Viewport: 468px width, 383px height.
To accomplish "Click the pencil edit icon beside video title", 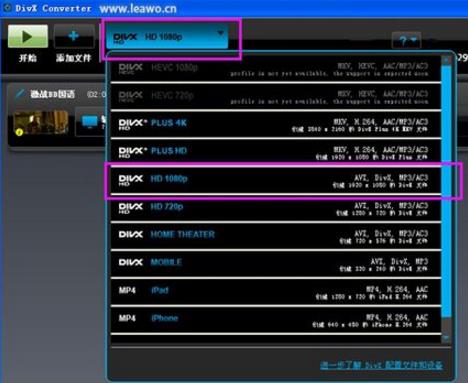I will 20,94.
